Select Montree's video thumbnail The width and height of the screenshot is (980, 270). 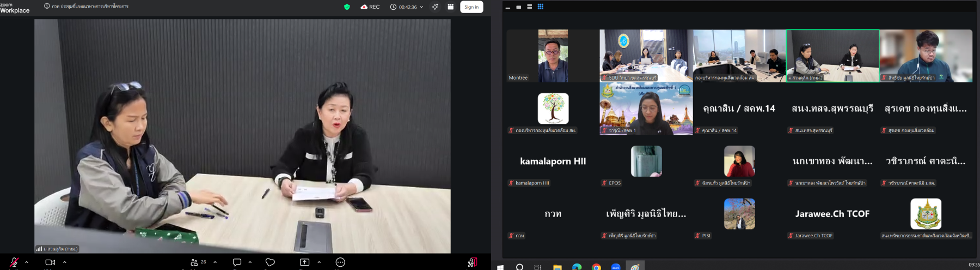tap(553, 56)
